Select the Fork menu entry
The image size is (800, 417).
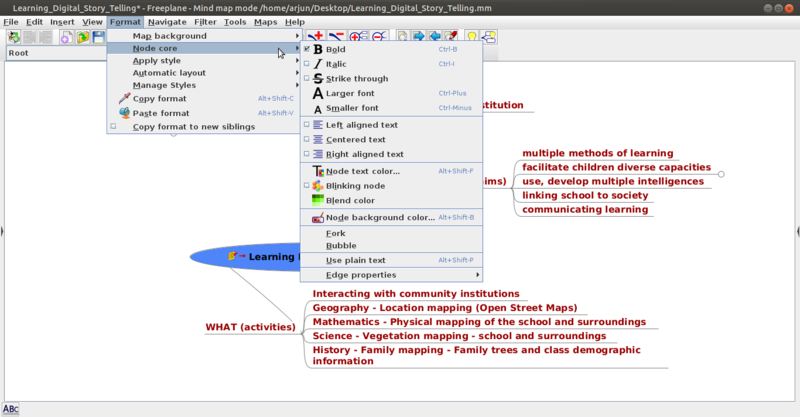tap(391, 233)
